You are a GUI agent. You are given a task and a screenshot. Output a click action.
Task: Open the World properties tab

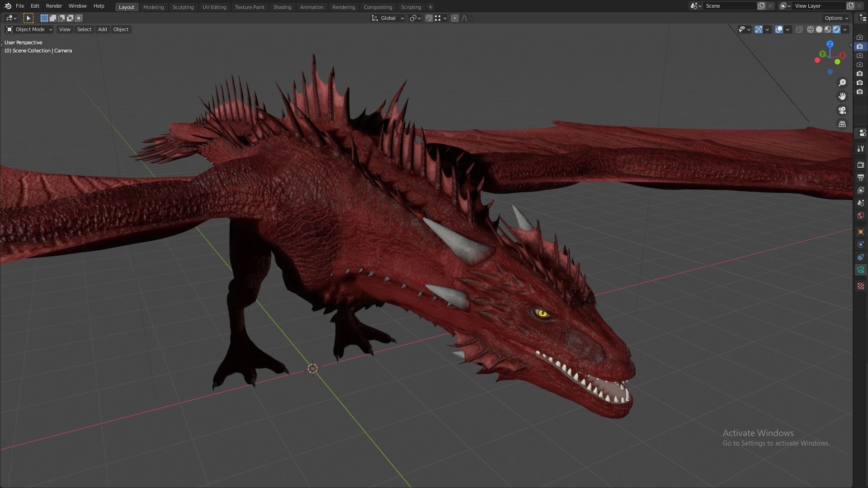tap(861, 216)
